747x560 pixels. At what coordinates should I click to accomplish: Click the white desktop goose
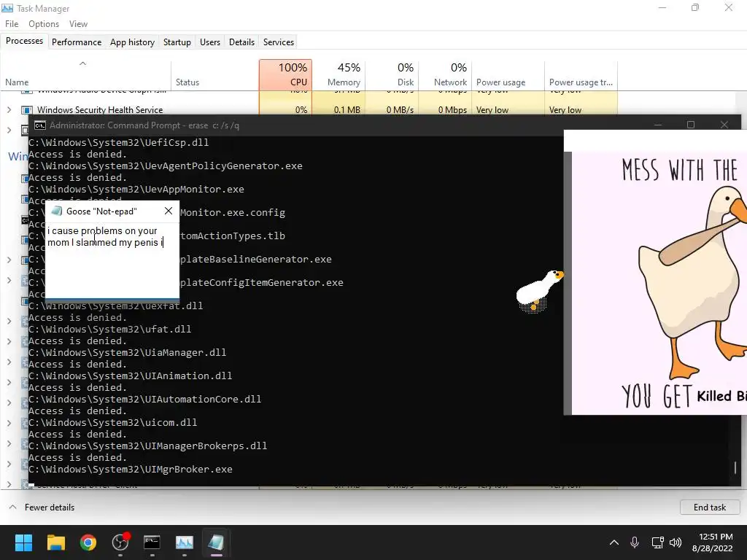(539, 290)
